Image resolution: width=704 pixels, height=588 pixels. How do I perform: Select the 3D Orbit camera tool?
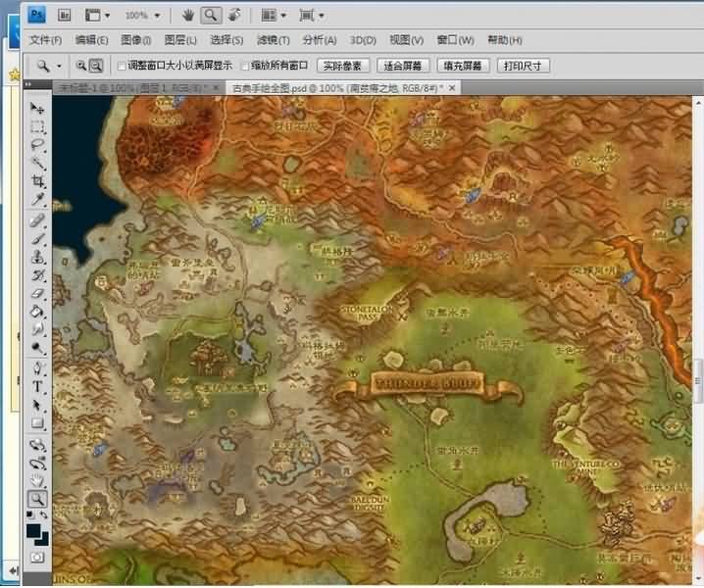click(x=37, y=463)
